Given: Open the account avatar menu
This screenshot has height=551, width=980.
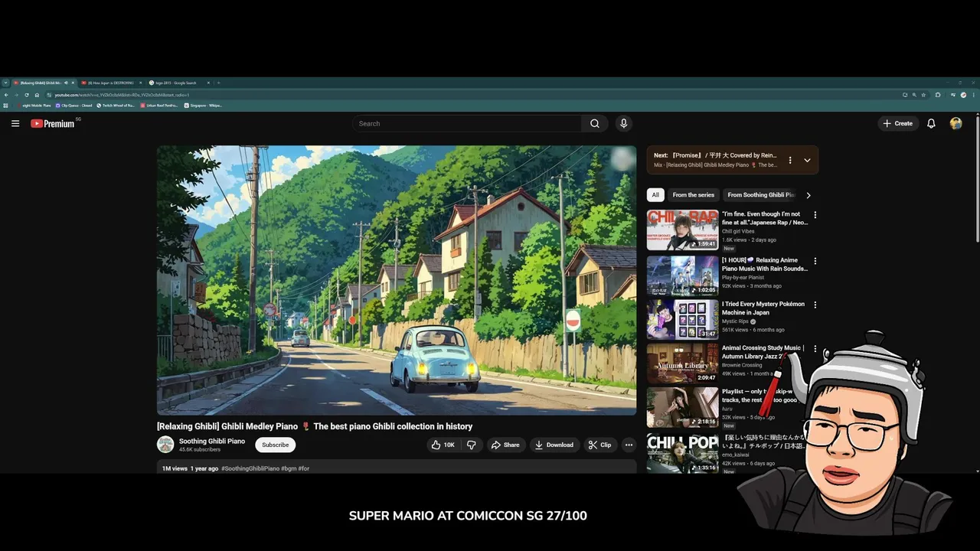Looking at the screenshot, I should coord(955,123).
